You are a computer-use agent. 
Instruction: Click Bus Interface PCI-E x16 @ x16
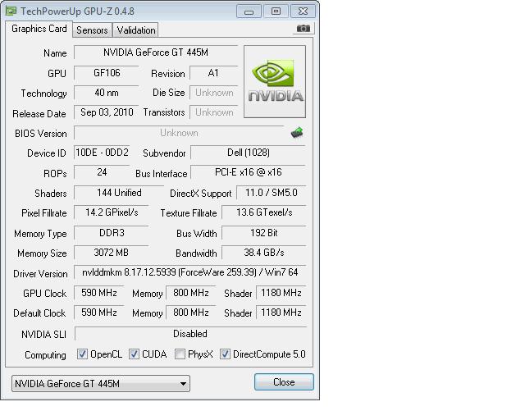(248, 172)
